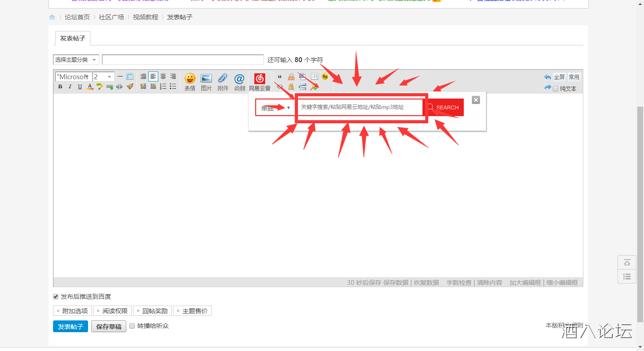Float image left using the float icon
The height and width of the screenshot is (351, 644).
tap(143, 86)
